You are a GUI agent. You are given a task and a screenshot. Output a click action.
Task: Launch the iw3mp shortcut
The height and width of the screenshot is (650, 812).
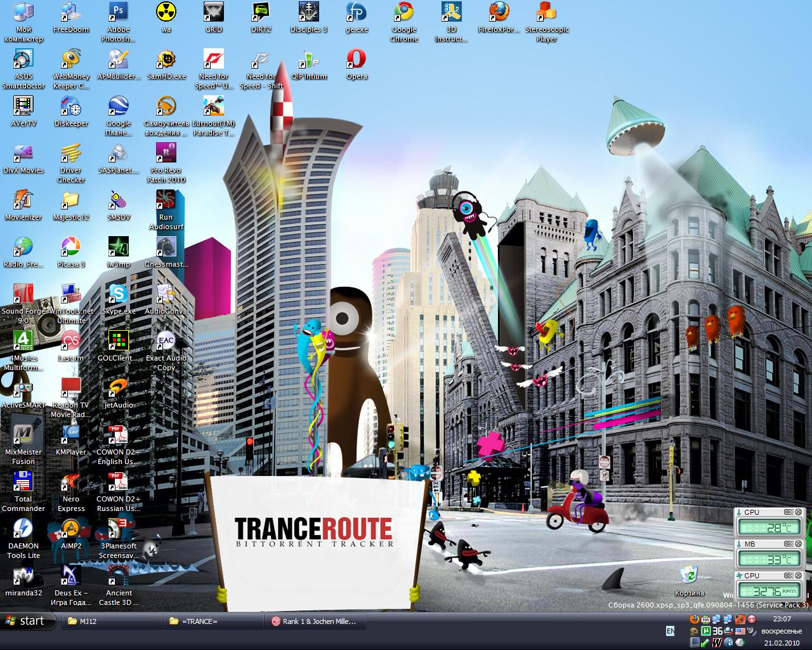119,253
